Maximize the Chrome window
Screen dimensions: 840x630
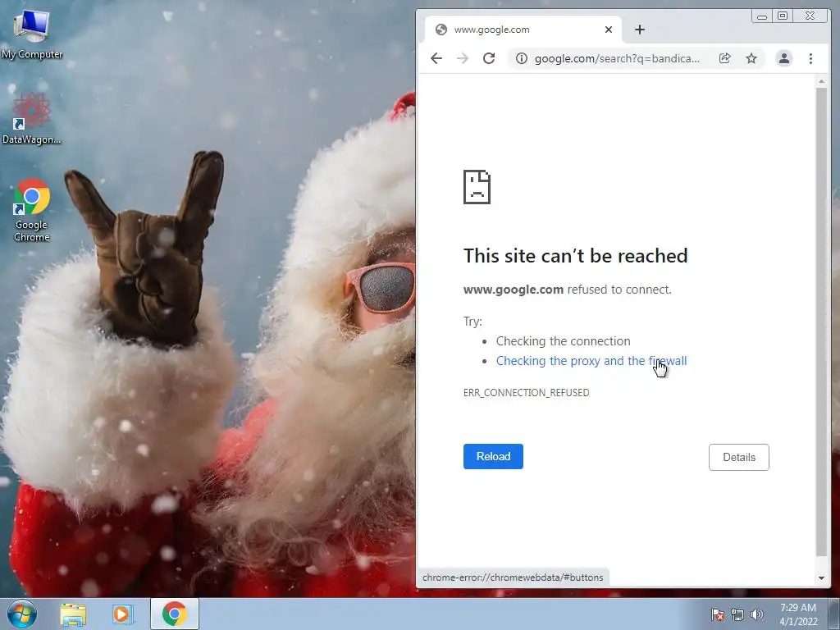[x=782, y=16]
